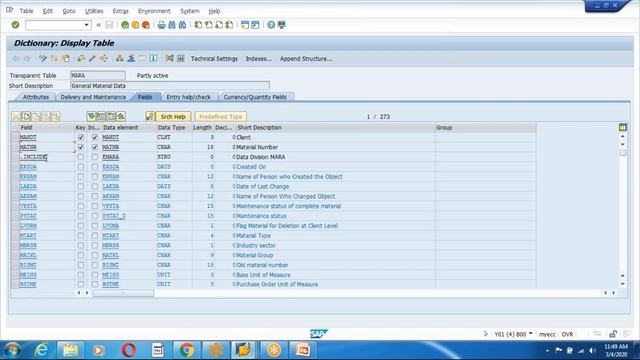640x360 pixels.
Task: Click the yellow Exit icon
Action: click(x=135, y=25)
